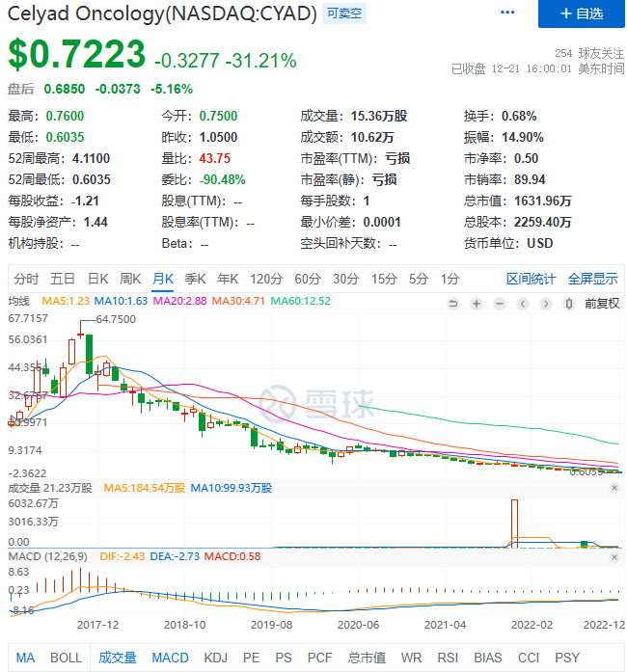Toggle the PS sub-indicator
627x672 pixels.
coord(284,658)
